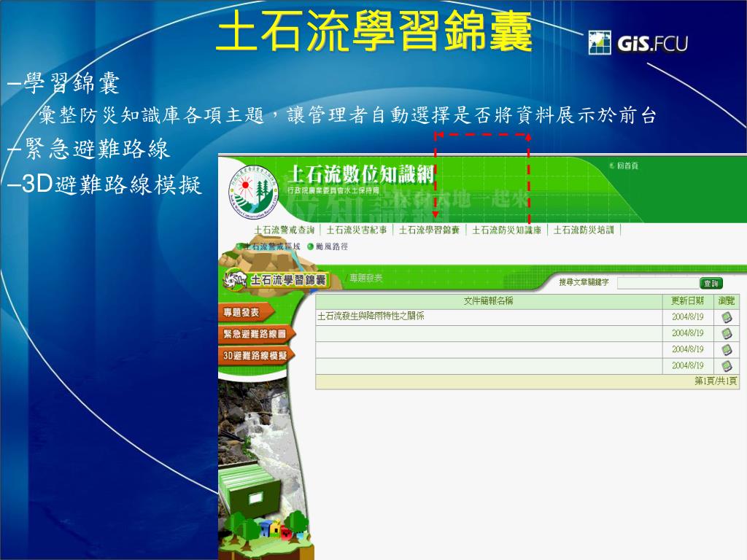This screenshot has height=560, width=747.
Task: Click the article 土石流發生與降雨特性之關係
Action: [371, 316]
